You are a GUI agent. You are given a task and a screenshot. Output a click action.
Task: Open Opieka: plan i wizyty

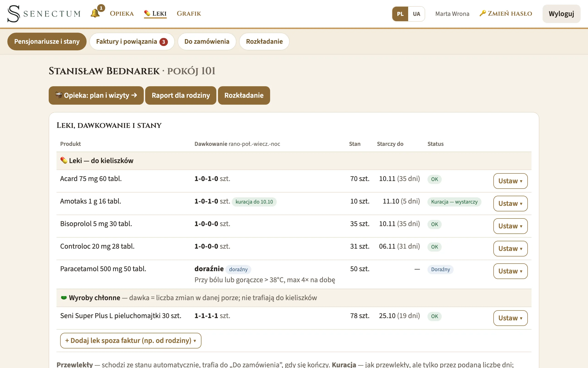click(x=96, y=95)
